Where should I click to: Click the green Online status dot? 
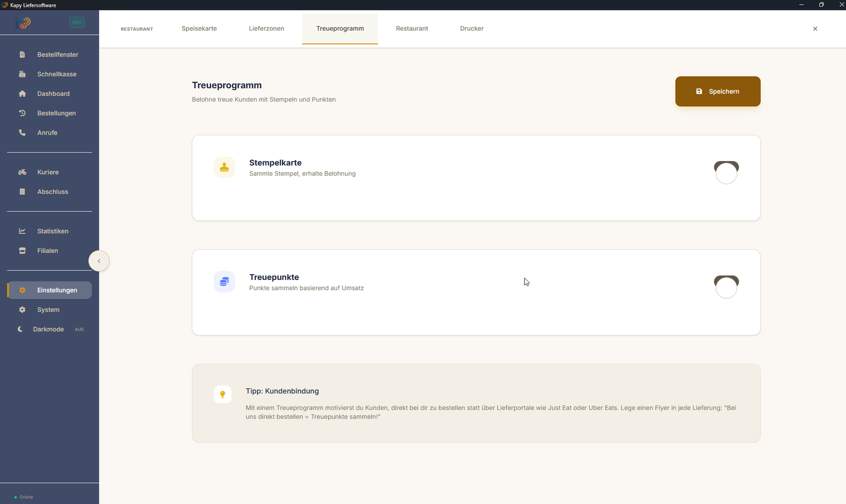point(15,497)
